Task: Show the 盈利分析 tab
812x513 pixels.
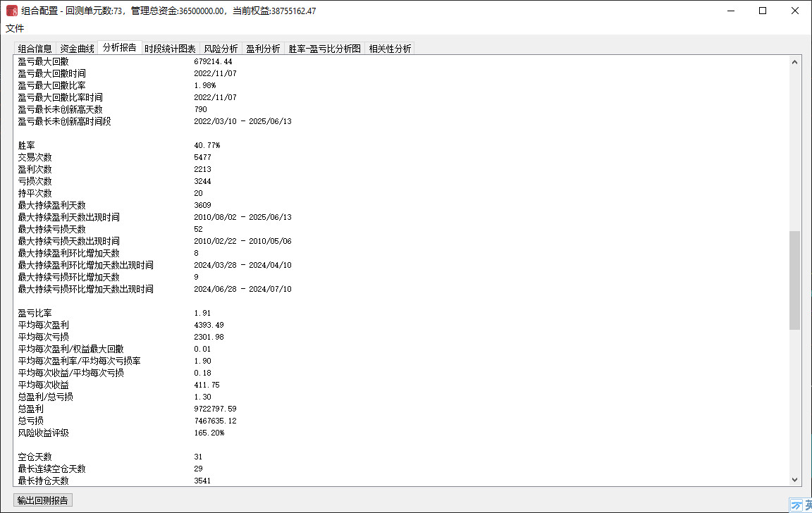Action: click(x=263, y=49)
